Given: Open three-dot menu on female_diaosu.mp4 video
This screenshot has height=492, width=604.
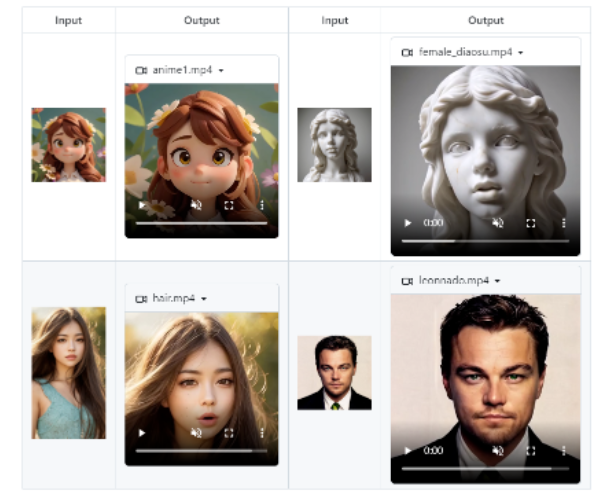Looking at the screenshot, I should [x=564, y=223].
